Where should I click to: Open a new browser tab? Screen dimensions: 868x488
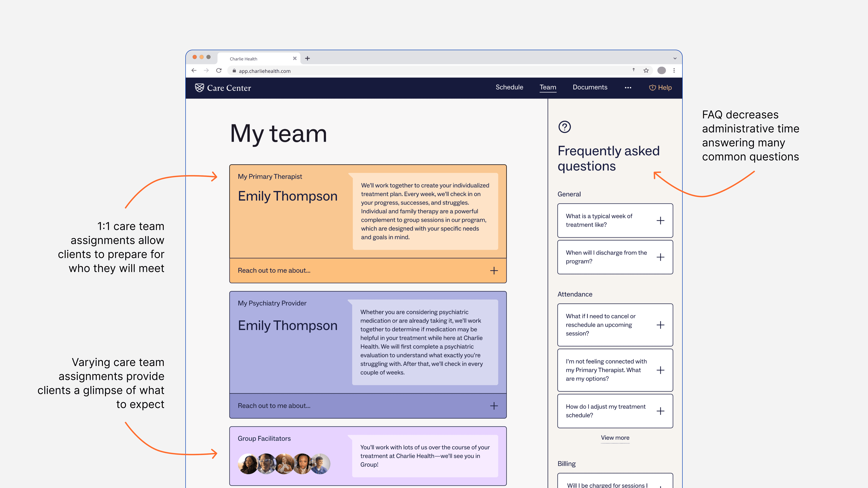pyautogui.click(x=307, y=58)
